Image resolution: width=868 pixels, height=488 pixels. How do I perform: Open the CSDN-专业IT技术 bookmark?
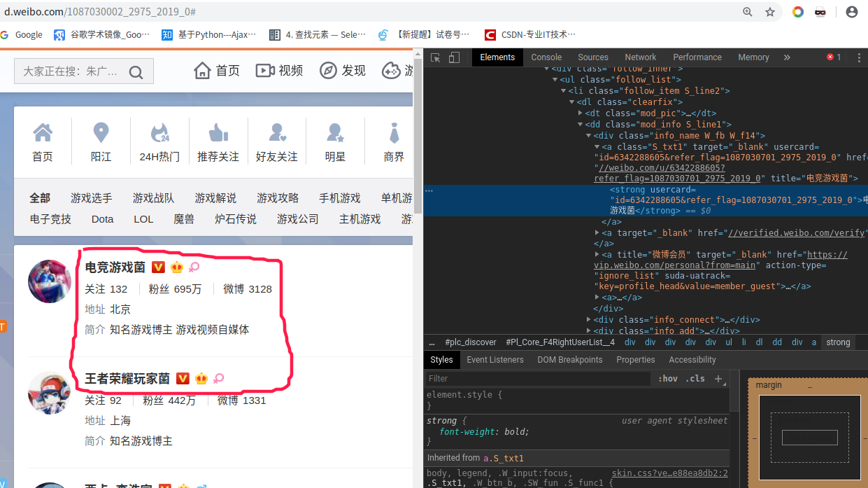pos(529,34)
